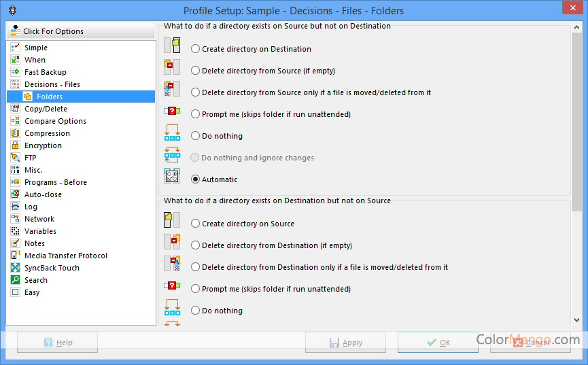
Task: Show Encryption settings
Action: click(43, 145)
